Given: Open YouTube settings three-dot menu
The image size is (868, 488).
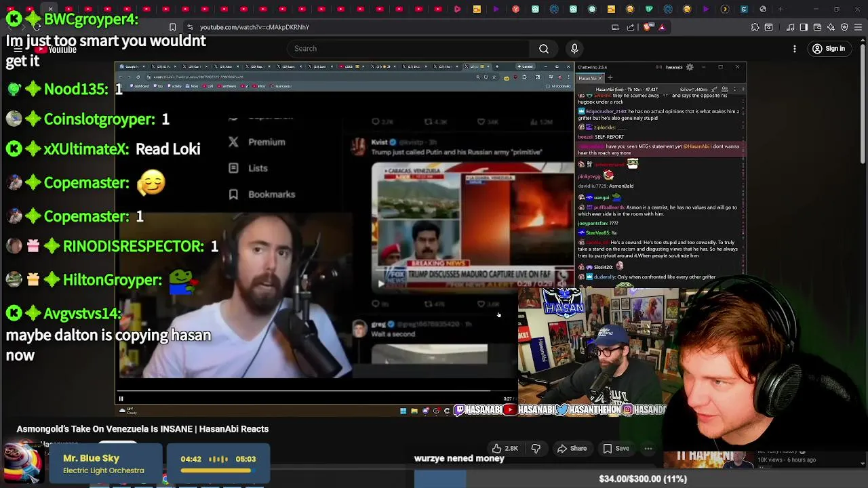Looking at the screenshot, I should (795, 49).
